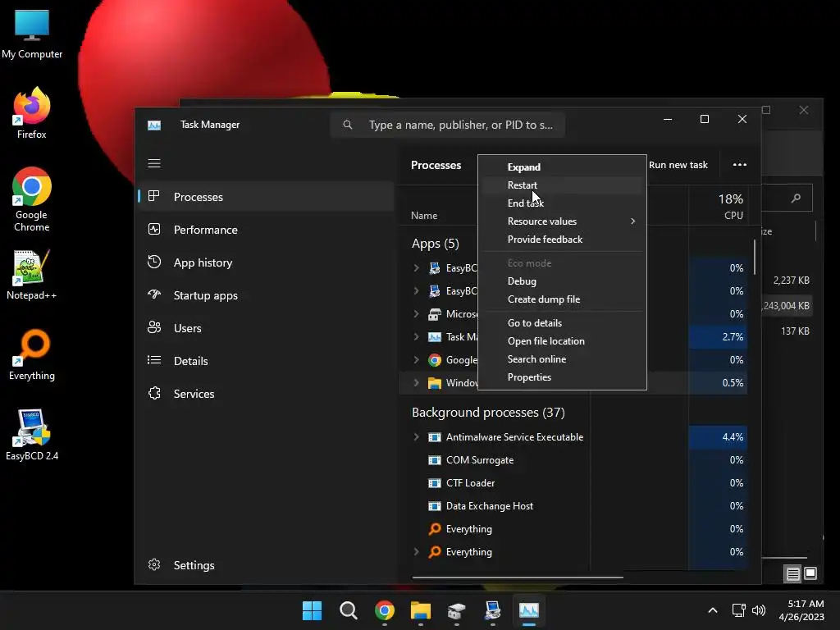Expand the first EasyBCD process row

tap(416, 268)
